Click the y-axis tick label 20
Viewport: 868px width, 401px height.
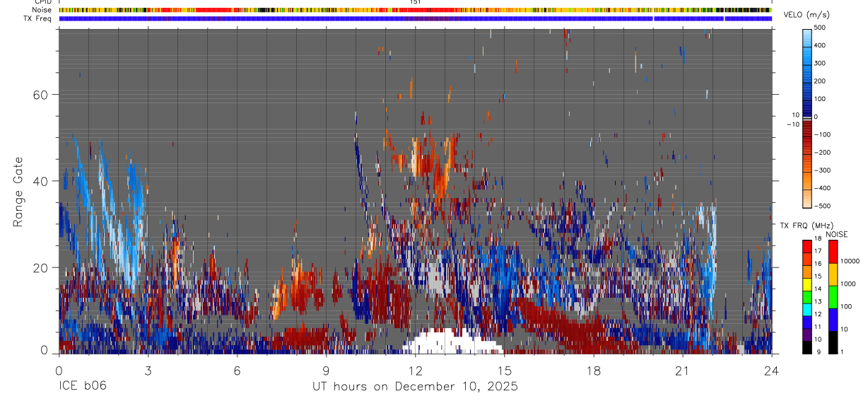39,267
